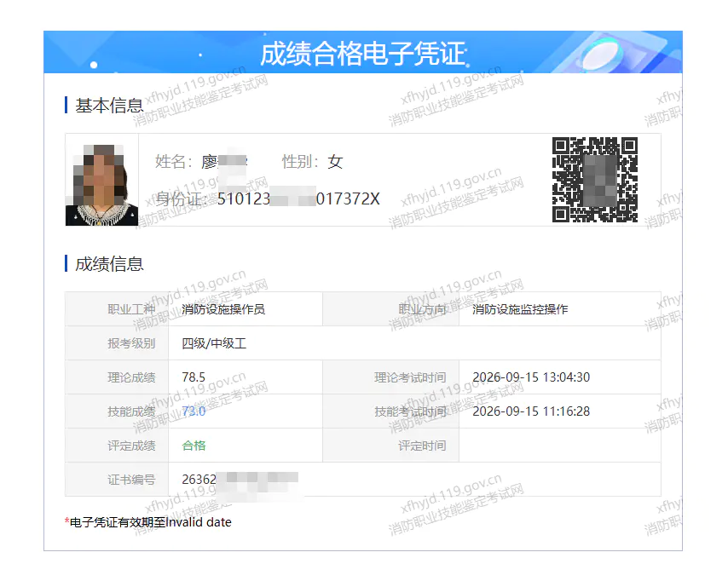This screenshot has width=728, height=581.
Task: Click the 姓名 name field value
Action: click(x=224, y=162)
